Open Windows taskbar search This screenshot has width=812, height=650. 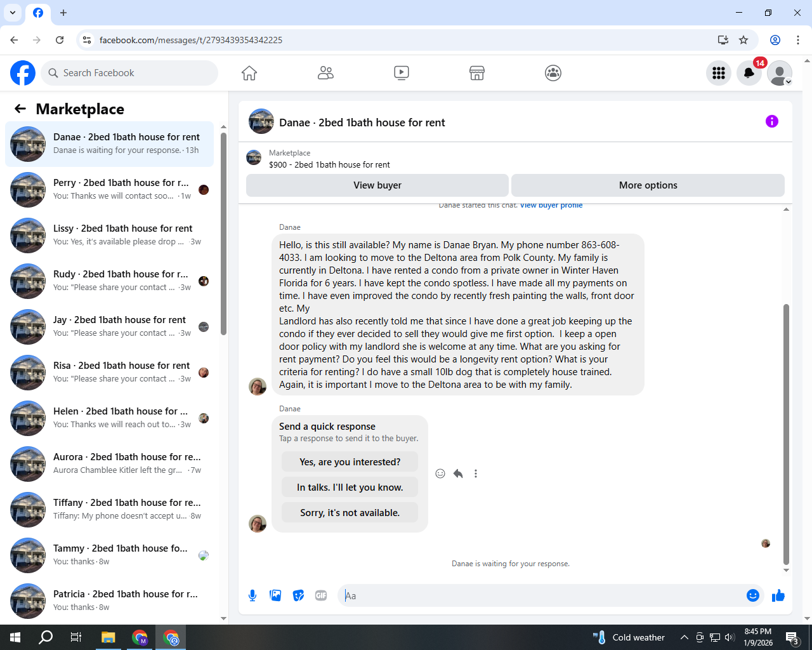pos(46,637)
